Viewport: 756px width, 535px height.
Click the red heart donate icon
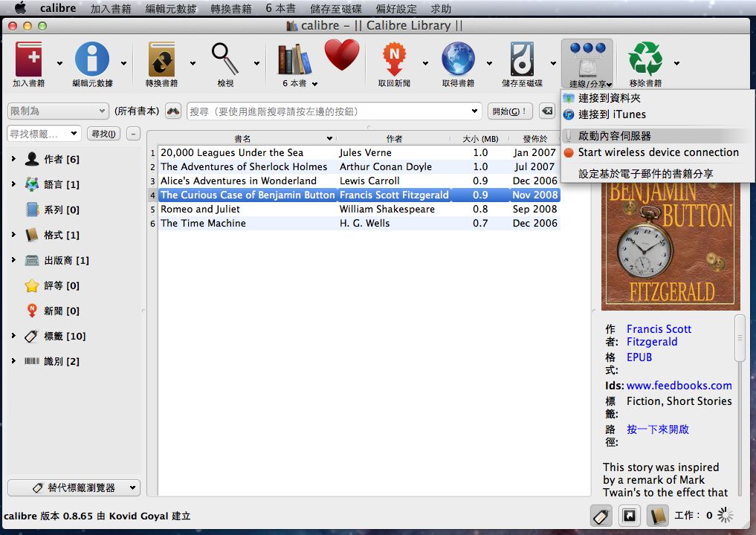tap(342, 55)
